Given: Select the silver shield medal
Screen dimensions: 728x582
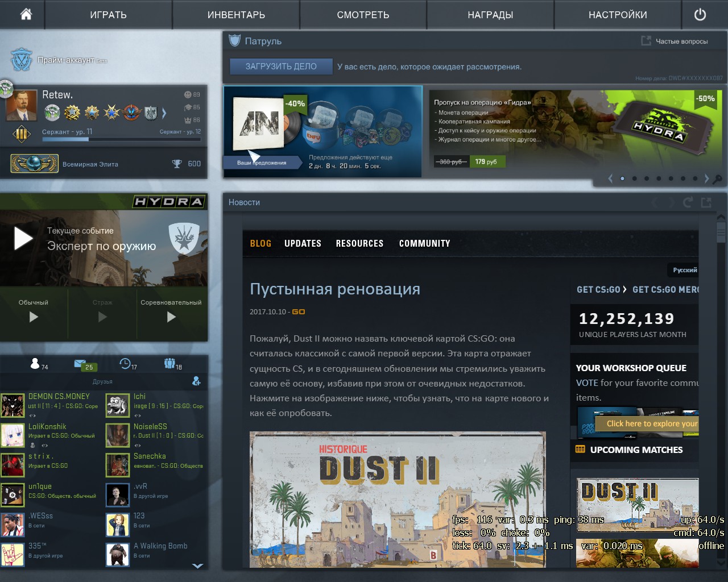Looking at the screenshot, I should pyautogui.click(x=151, y=113).
